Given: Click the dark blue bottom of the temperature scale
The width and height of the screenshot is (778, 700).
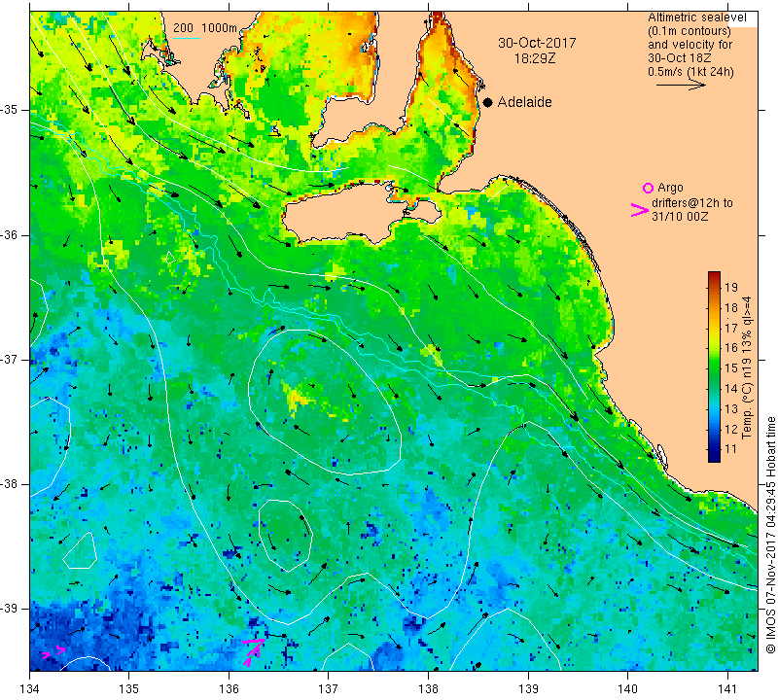Looking at the screenshot, I should [x=714, y=456].
